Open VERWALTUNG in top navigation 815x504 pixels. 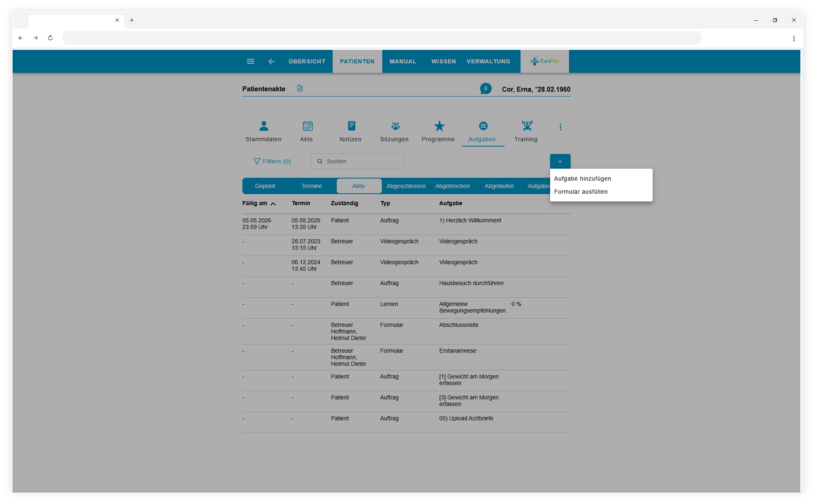point(488,61)
